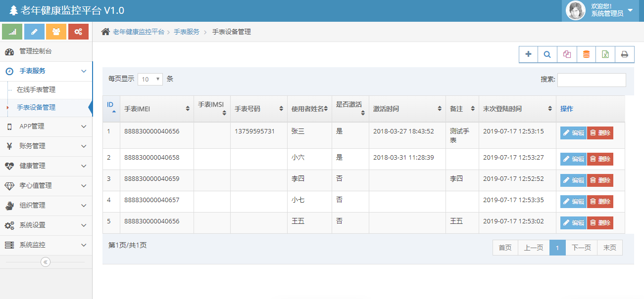
Task: Click the orange database toolbar icon
Action: pyautogui.click(x=586, y=54)
